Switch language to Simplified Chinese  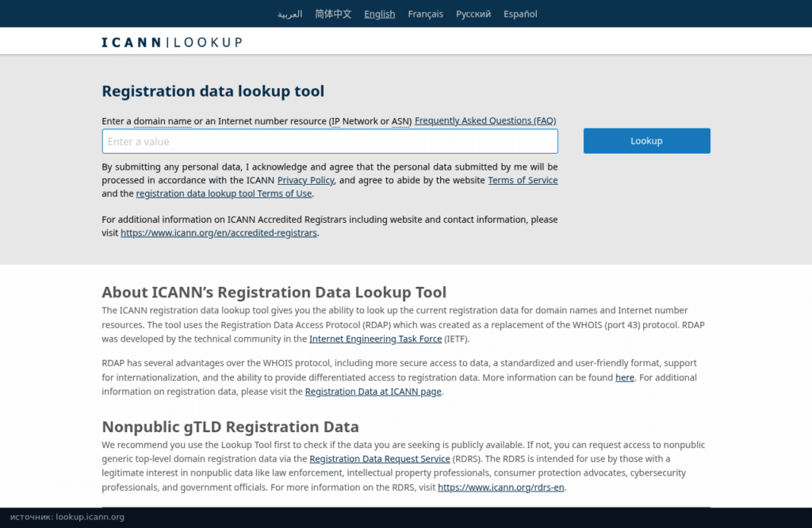point(333,14)
